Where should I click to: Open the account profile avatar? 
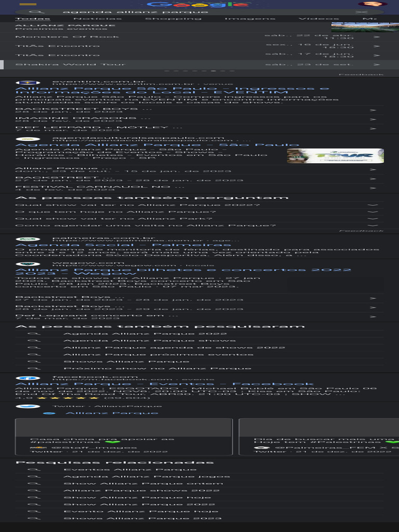tap(373, 4)
